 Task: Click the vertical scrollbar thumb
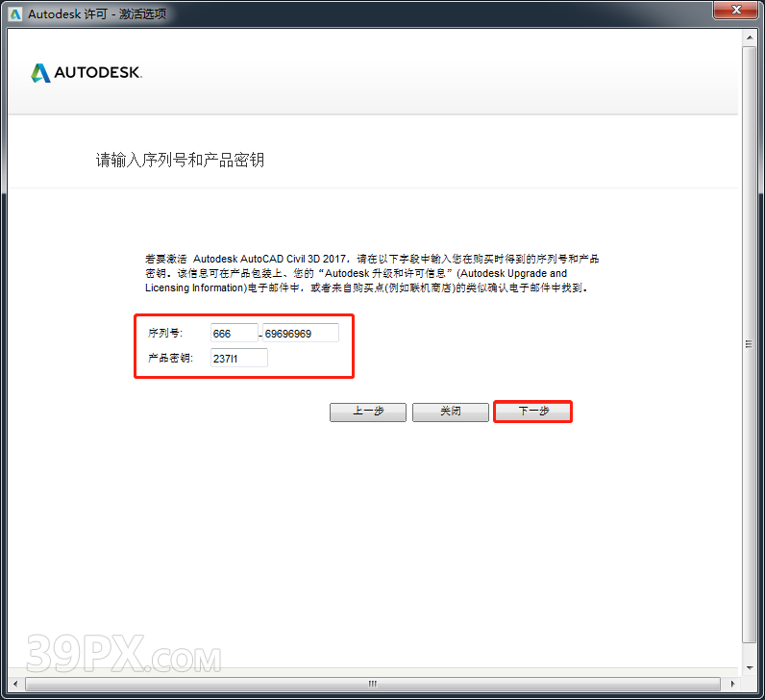750,344
